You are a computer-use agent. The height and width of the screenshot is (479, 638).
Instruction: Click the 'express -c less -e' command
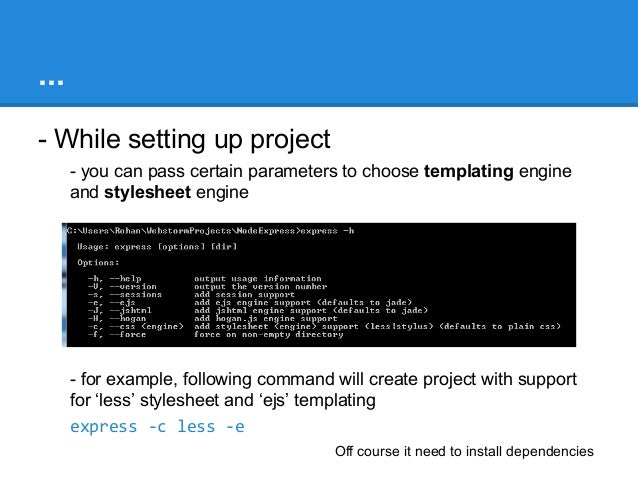pyautogui.click(x=157, y=427)
